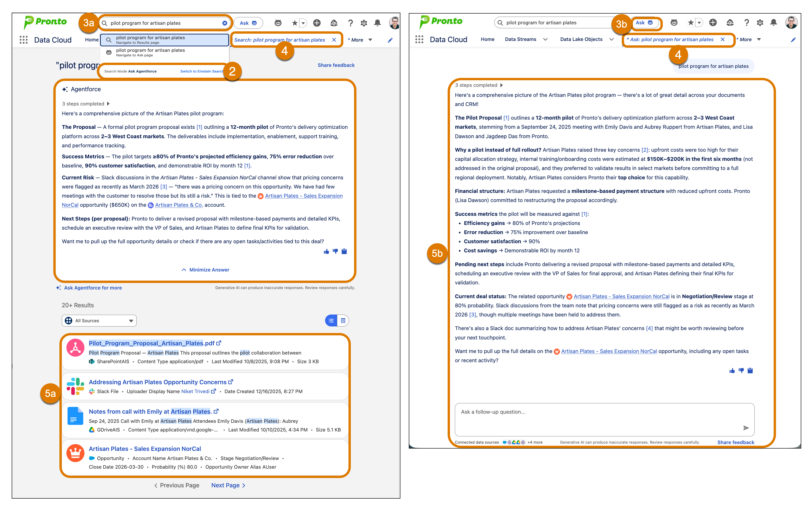Open help question mark in right window
Image resolution: width=812 pixels, height=507 pixels.
746,22
